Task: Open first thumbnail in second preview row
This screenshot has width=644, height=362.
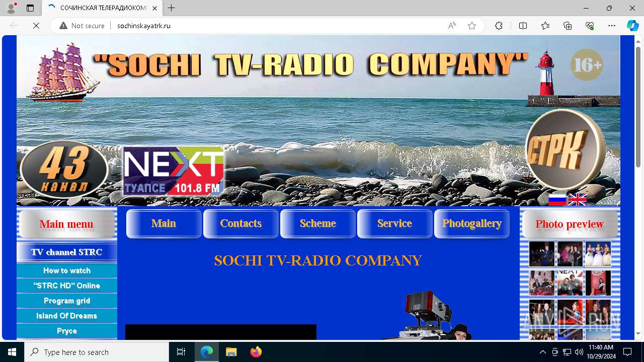Action: pyautogui.click(x=542, y=283)
